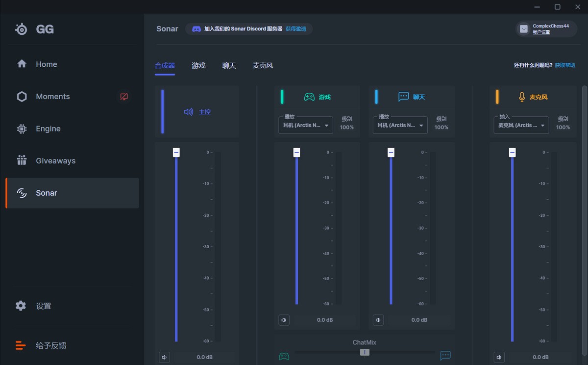Click 给予反馈 feedback icon

point(21,346)
